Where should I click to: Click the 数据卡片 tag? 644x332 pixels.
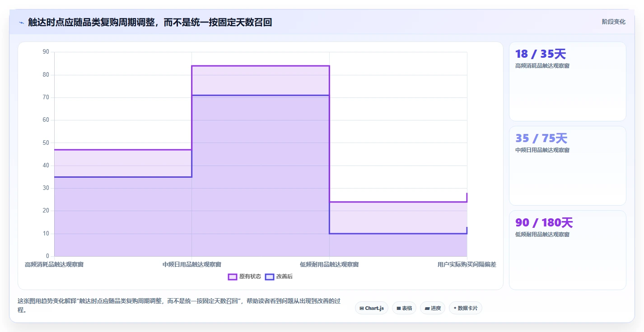466,308
